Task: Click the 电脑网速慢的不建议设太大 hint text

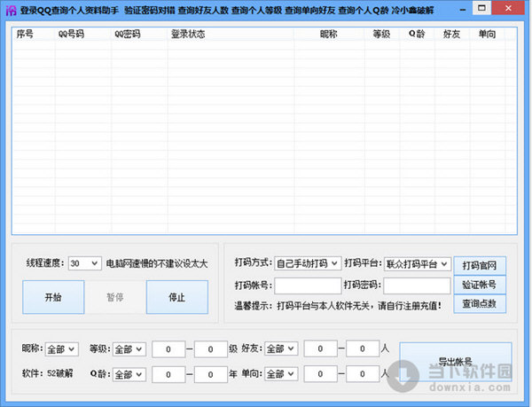Action: click(x=157, y=263)
